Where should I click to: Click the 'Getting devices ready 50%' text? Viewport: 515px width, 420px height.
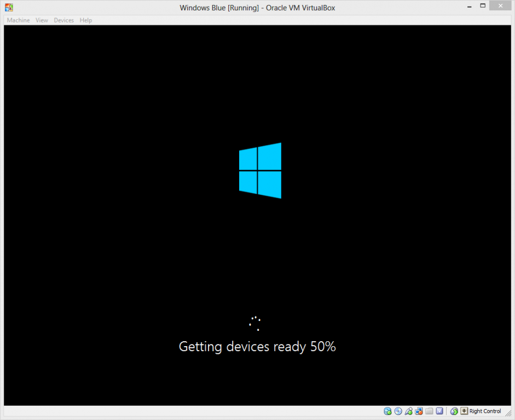[257, 347]
